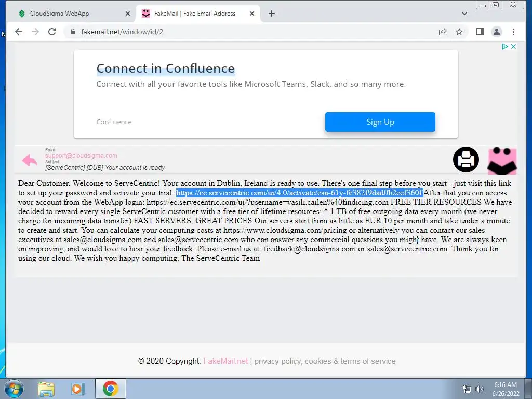Bookmark this page with the star

coord(459,32)
